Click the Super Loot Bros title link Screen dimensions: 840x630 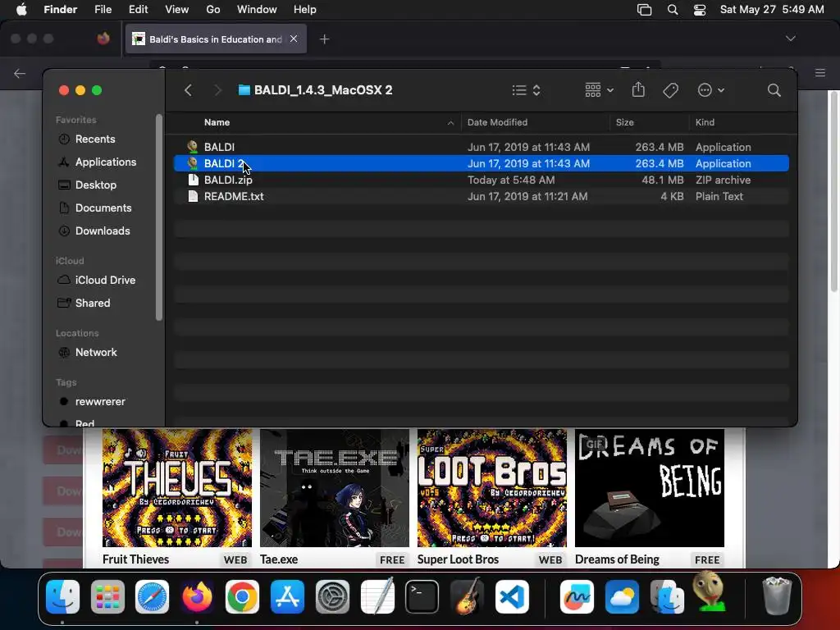tap(458, 559)
